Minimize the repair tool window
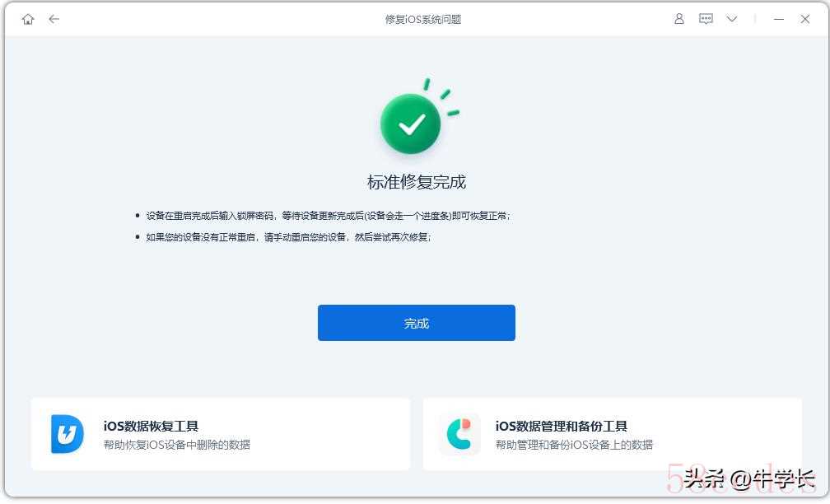Viewport: 830px width, 504px height. 779,20
